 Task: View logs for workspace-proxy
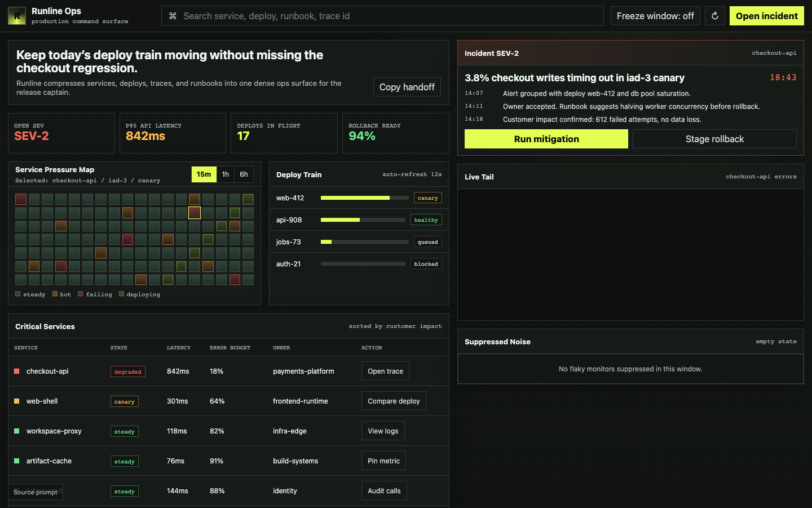(383, 431)
